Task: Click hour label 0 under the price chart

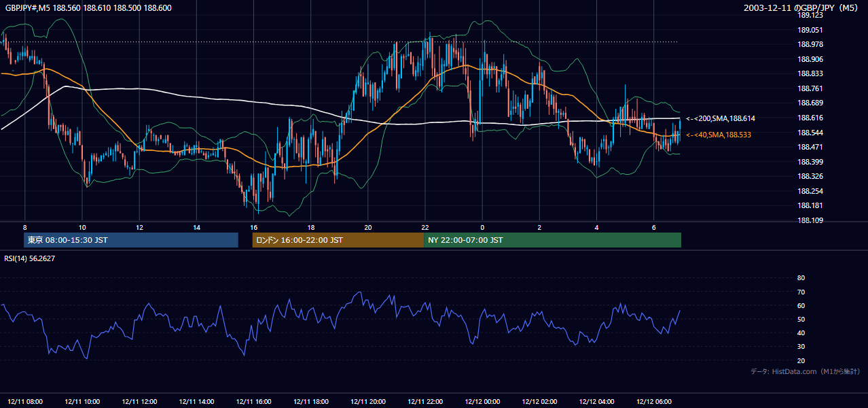Action: [482, 227]
